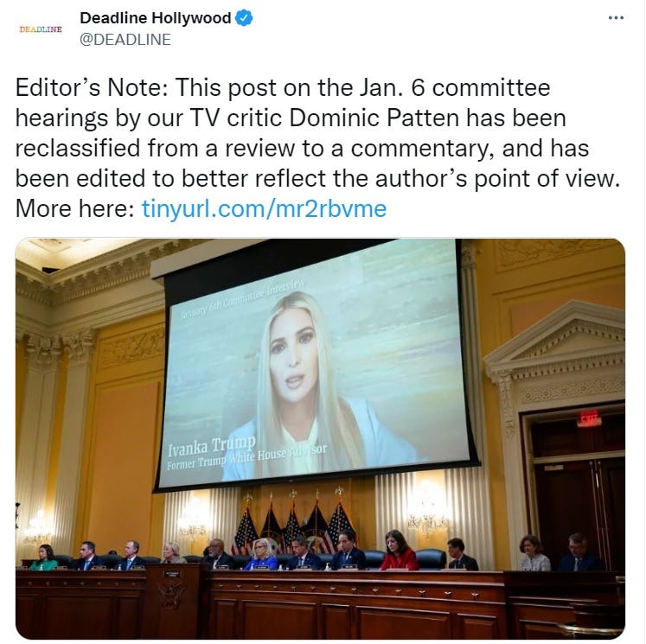Open the Deadline profile avatar logo
This screenshot has width=646, height=644.
(41, 29)
